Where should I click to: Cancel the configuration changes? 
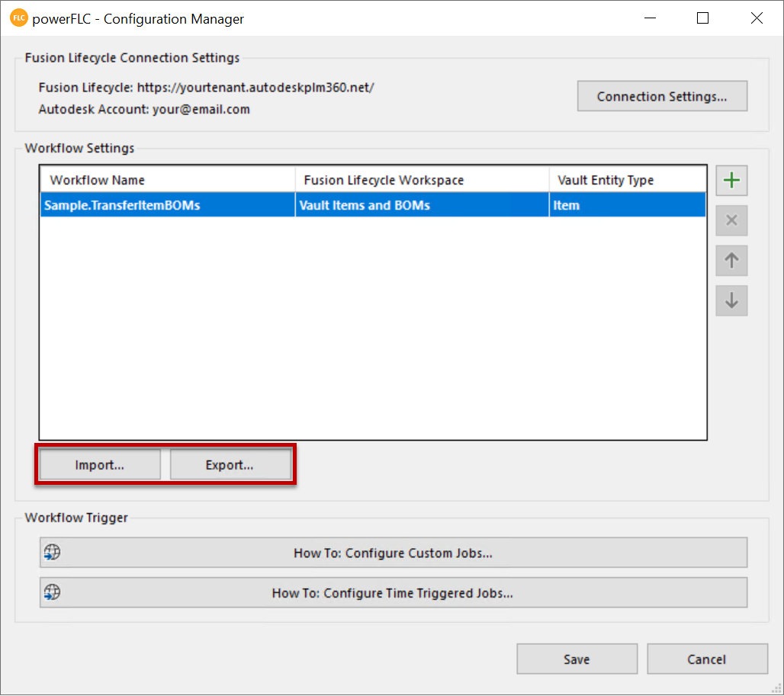(x=706, y=659)
